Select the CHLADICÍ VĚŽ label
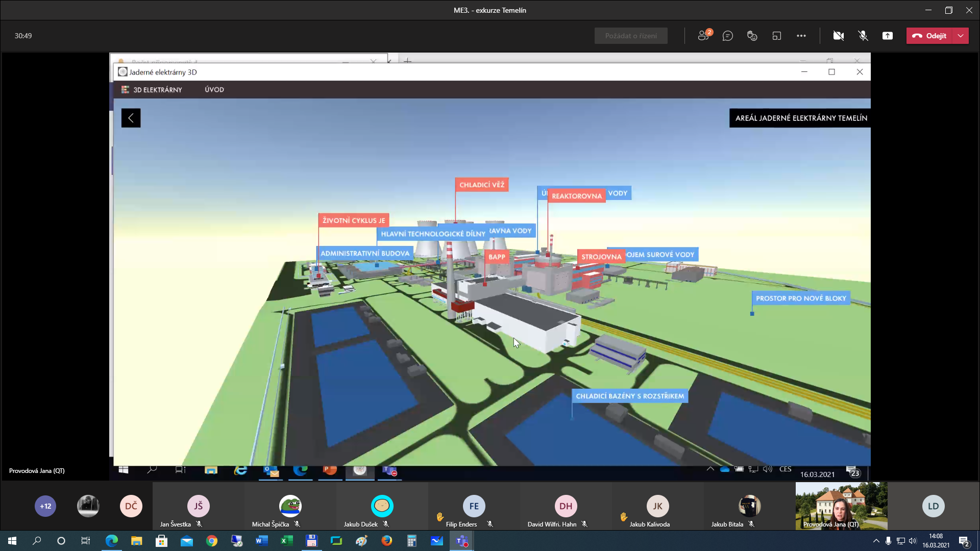980x551 pixels. click(482, 185)
